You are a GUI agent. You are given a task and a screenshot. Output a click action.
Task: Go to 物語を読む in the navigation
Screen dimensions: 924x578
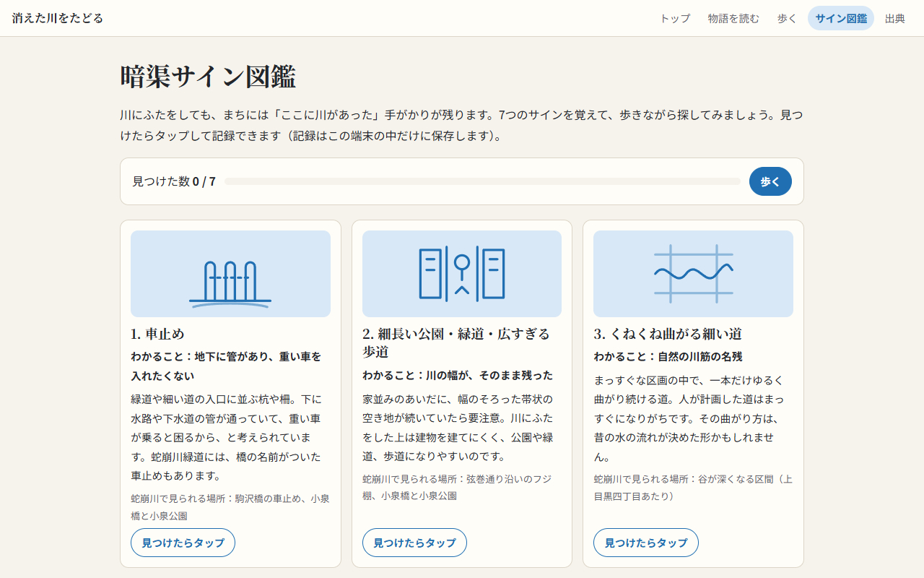click(733, 18)
